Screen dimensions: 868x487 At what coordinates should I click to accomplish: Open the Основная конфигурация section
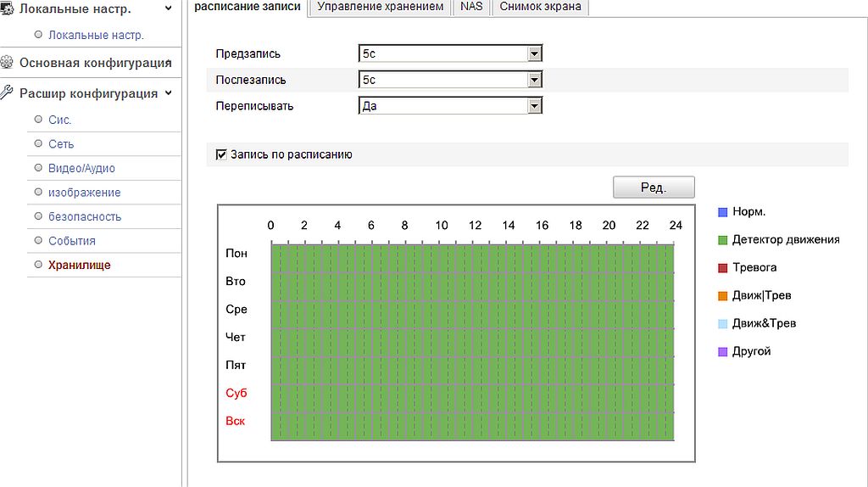(x=95, y=63)
